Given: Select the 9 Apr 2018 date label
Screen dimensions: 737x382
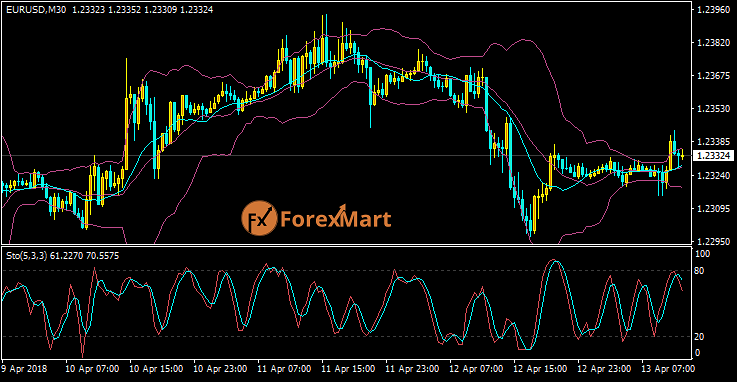Looking at the screenshot, I should [24, 369].
